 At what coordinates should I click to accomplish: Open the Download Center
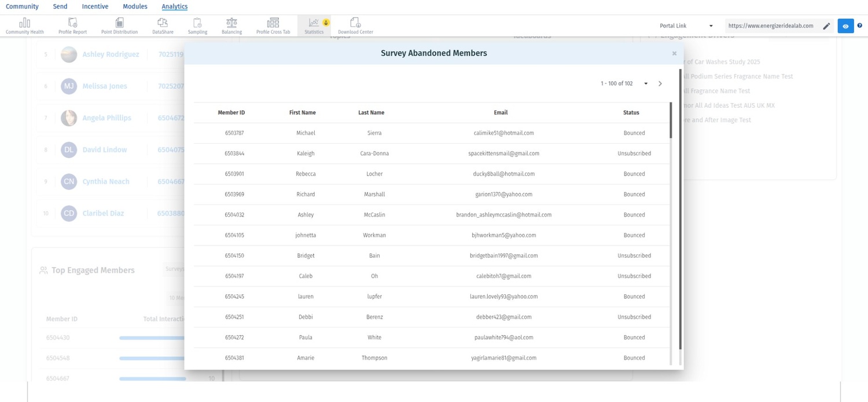(355, 23)
